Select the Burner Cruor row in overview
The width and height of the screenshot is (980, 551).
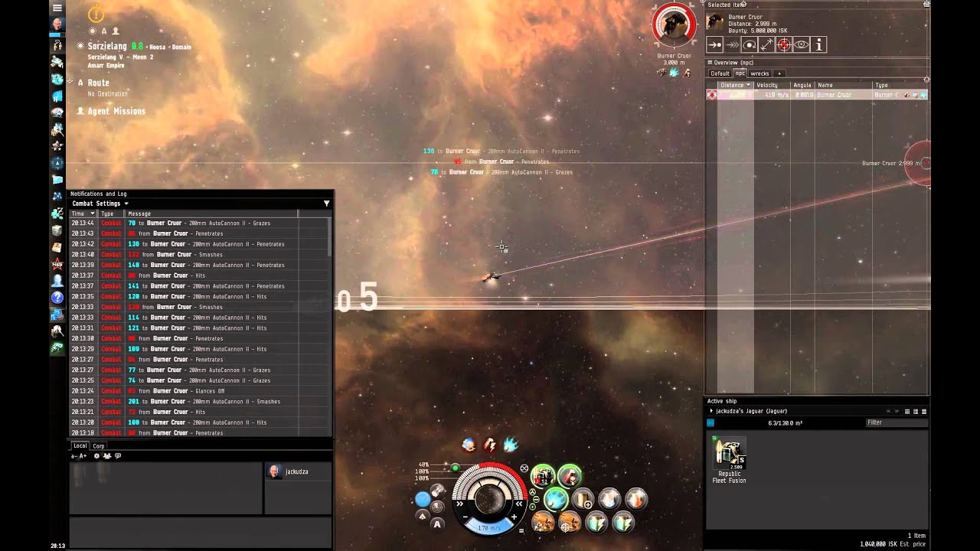pos(817,95)
